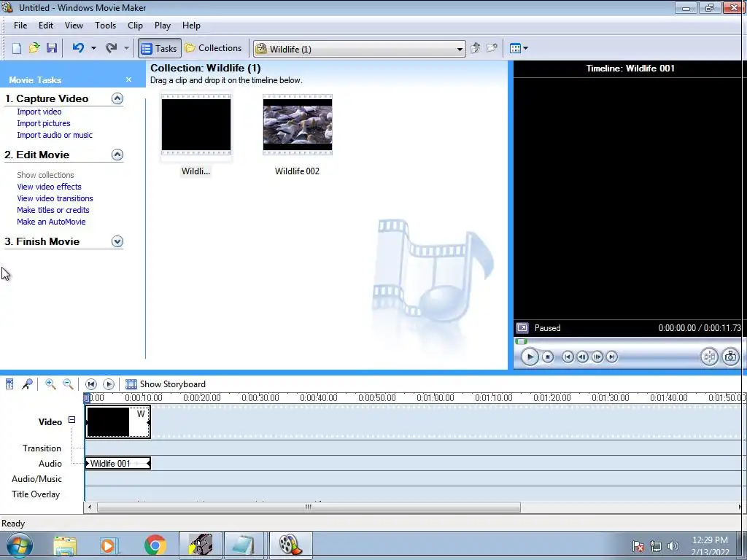The height and width of the screenshot is (560, 747).
Task: Collapse the Edit Movie section
Action: 117,155
